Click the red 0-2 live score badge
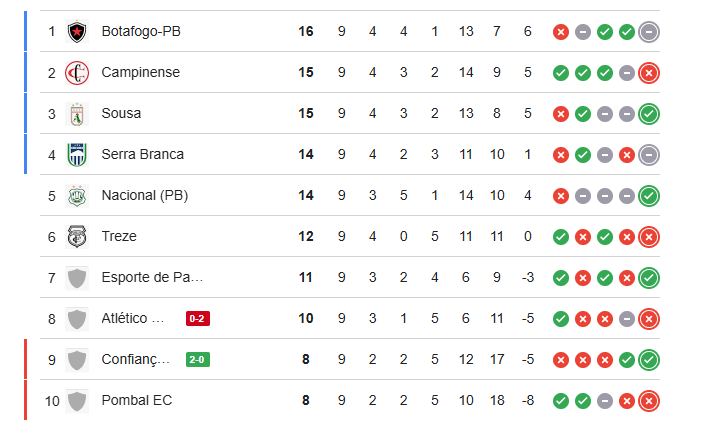This screenshot has height=432, width=723. (x=197, y=319)
